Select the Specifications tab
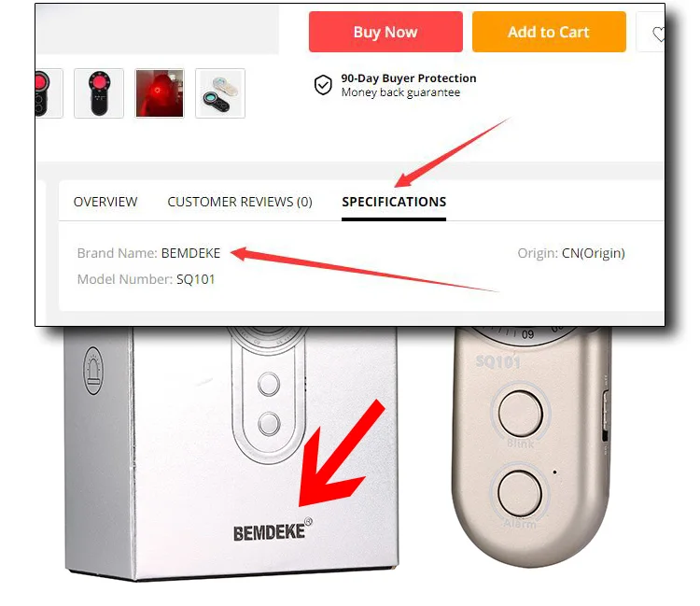Image resolution: width=700 pixels, height=606 pixels. coord(394,202)
